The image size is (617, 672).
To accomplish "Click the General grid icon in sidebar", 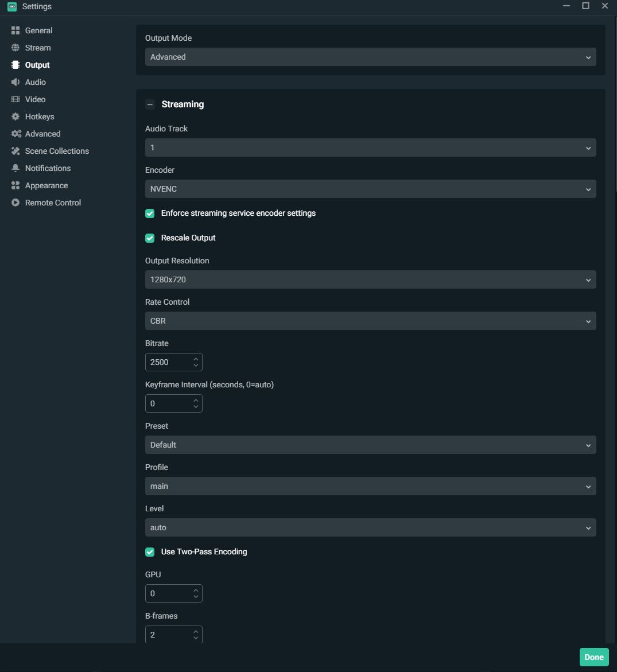I will 15,30.
